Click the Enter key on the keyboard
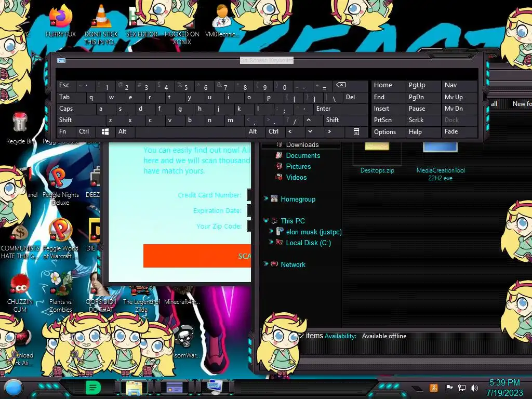Viewport: 532px width, 399px height. click(x=341, y=109)
